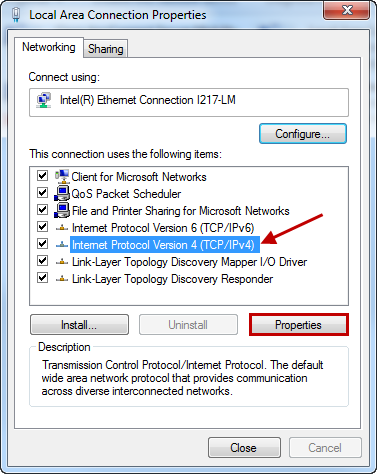377x474 pixels.
Task: Click the Intel Ethernet adapter icon
Action: (x=44, y=100)
